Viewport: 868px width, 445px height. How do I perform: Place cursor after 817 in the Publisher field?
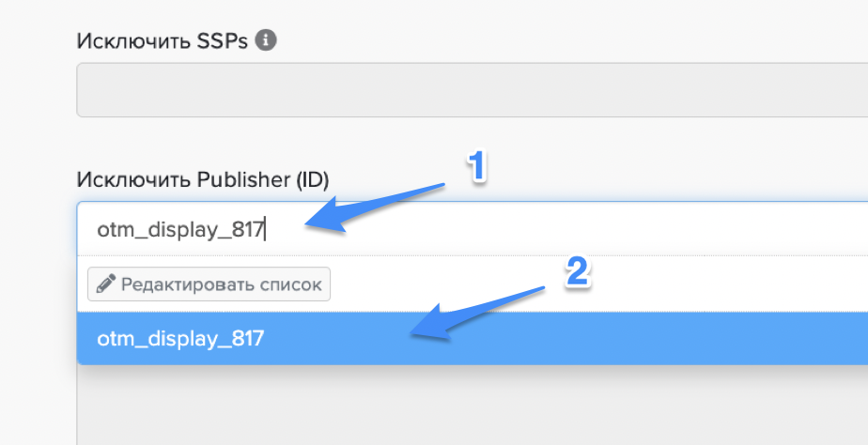point(266,229)
